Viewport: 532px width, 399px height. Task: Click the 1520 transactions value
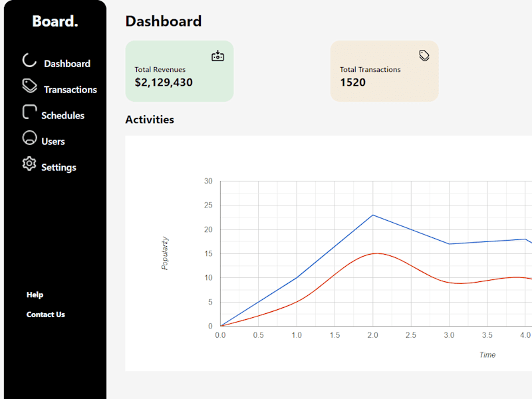(x=353, y=82)
